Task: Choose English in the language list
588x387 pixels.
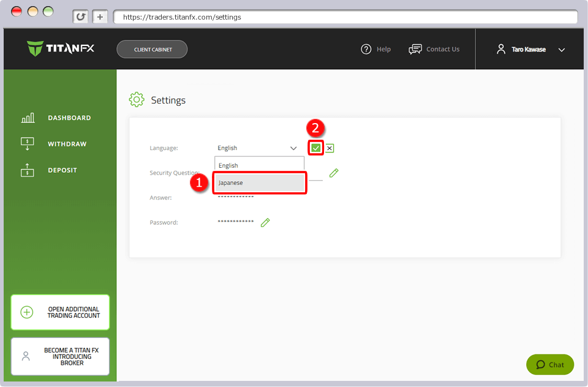Action: click(260, 165)
